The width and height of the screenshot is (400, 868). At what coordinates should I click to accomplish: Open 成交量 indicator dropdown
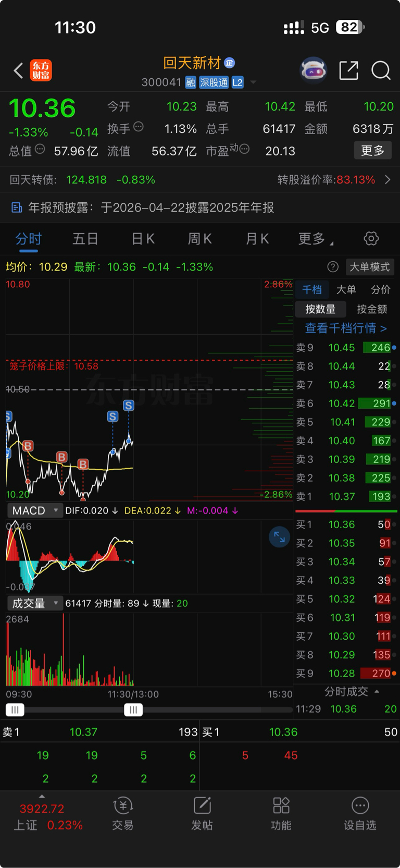[x=35, y=603]
